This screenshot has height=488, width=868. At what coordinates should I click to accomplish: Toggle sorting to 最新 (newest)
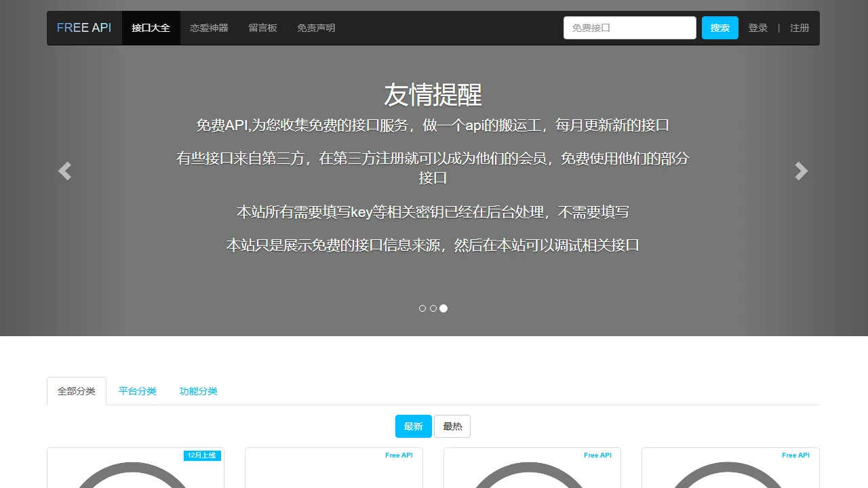tap(413, 426)
